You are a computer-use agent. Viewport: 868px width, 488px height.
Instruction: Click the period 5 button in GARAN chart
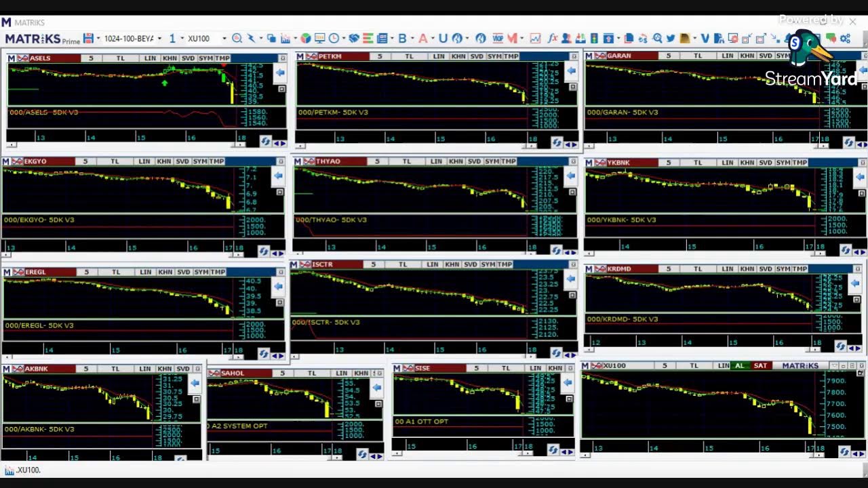668,56
